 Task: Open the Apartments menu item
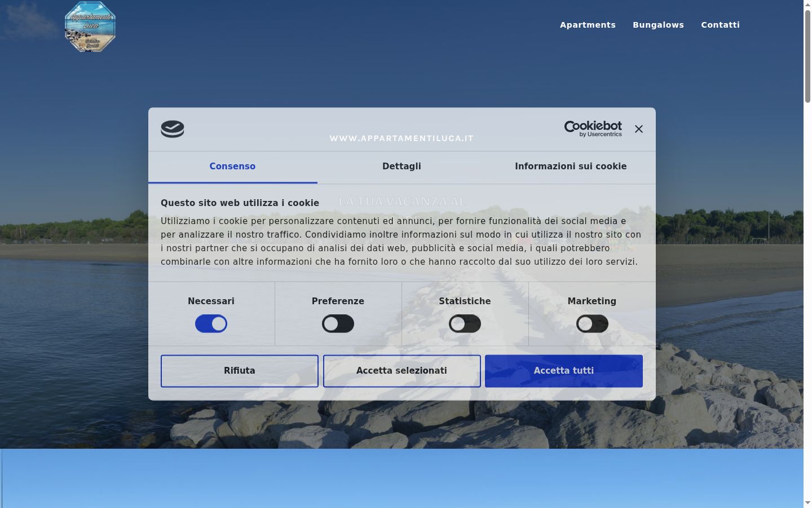(588, 25)
